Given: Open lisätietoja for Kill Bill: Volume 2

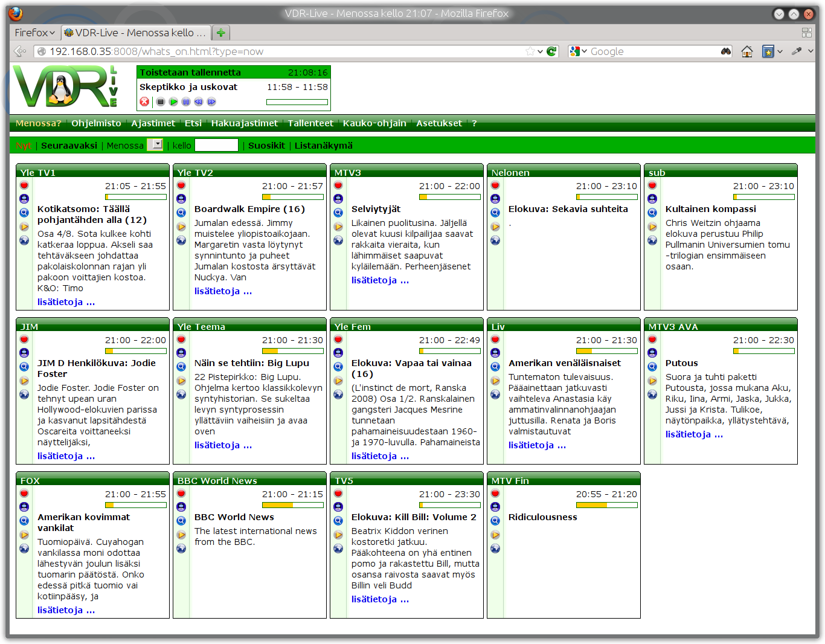Looking at the screenshot, I should [380, 599].
